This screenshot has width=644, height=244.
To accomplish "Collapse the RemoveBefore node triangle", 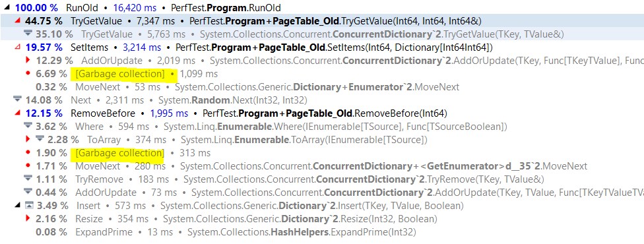I will tap(17, 113).
